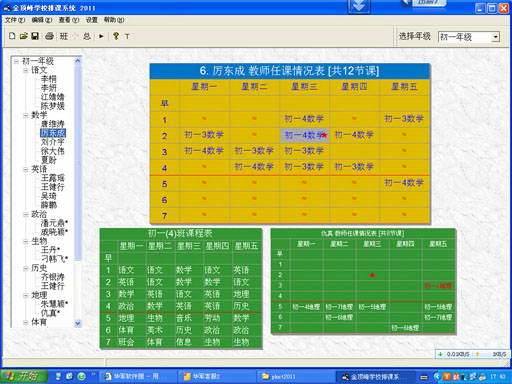Collapse the 体育 subject node
This screenshot has width=512, height=384.
[x=25, y=322]
